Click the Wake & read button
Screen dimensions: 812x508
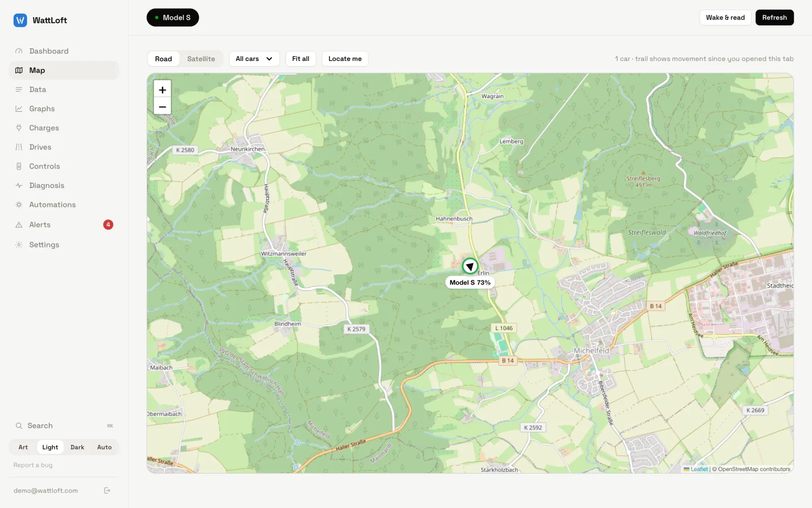[725, 18]
